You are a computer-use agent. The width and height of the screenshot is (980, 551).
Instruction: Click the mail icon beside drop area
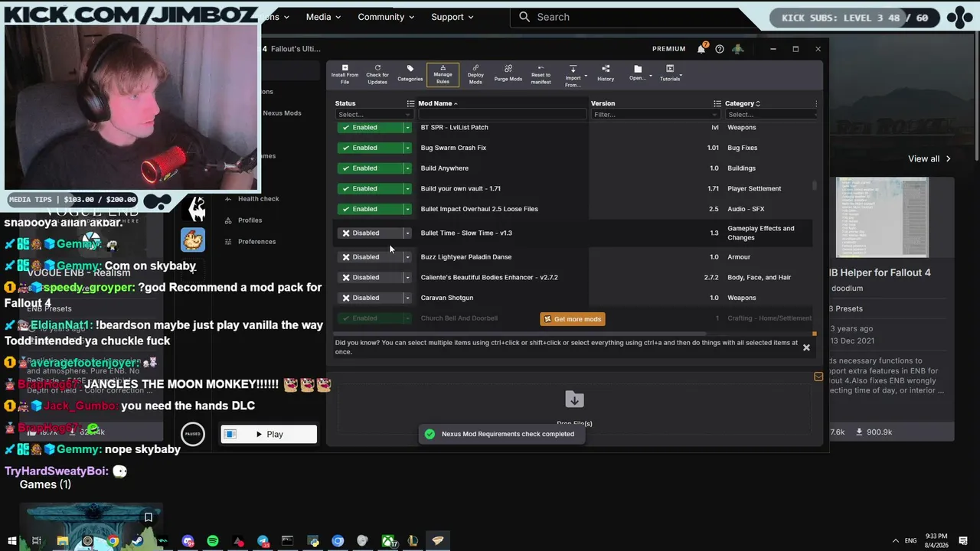(x=818, y=377)
